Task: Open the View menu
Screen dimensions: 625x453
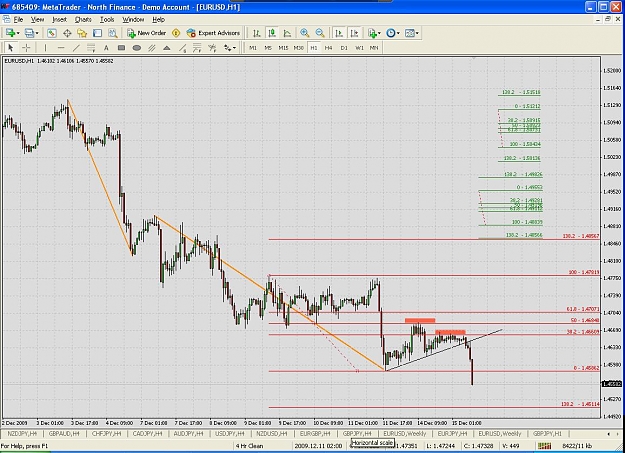Action: point(37,19)
